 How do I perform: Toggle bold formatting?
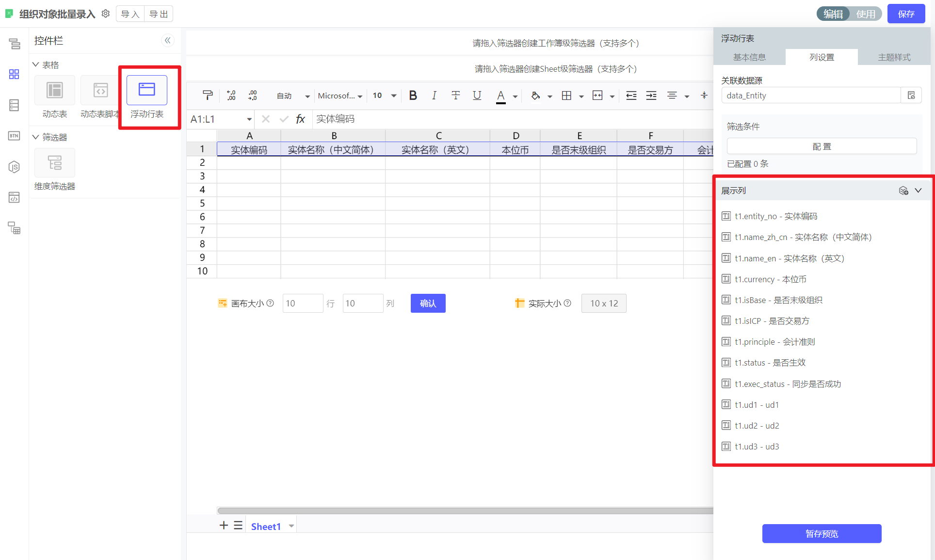[x=413, y=96]
